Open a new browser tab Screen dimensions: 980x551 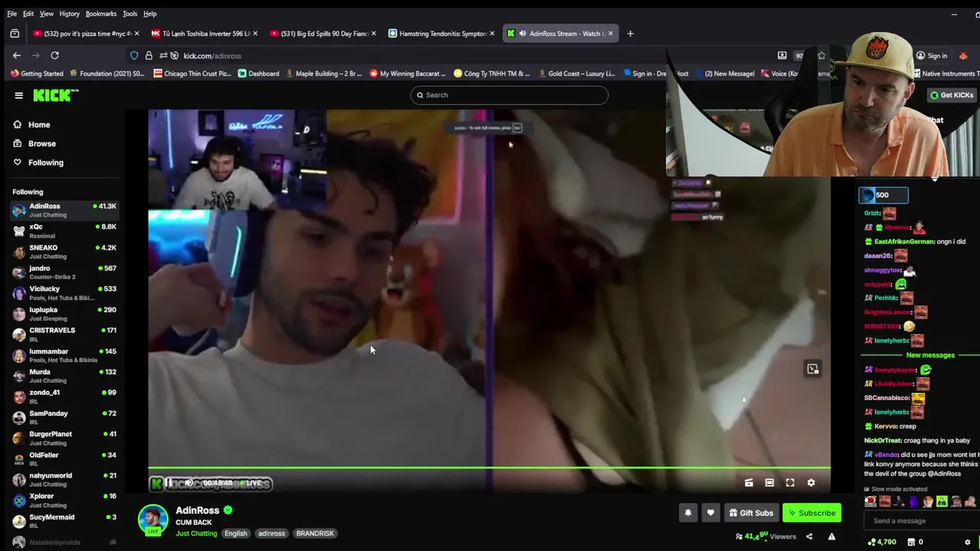coord(630,34)
